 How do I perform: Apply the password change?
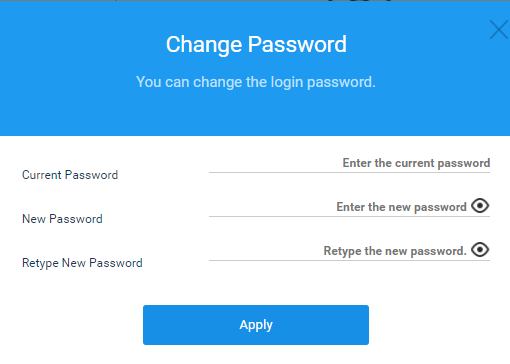point(256,325)
